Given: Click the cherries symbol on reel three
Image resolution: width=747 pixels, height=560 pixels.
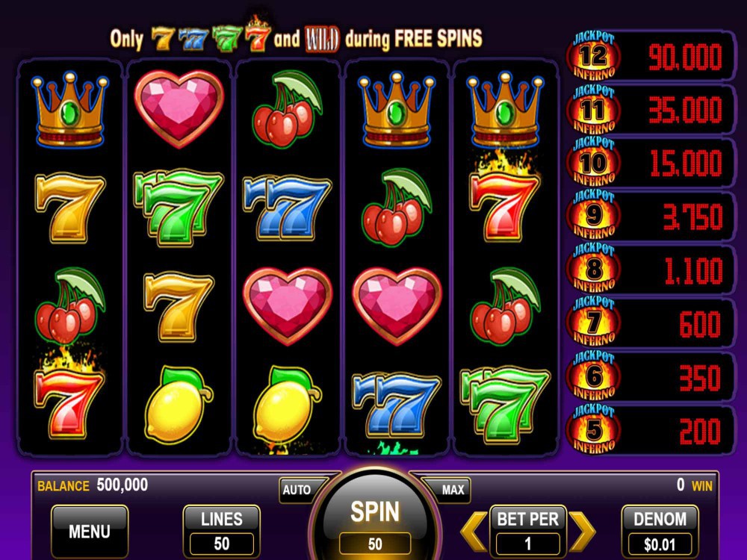Looking at the screenshot, I should click(287, 108).
